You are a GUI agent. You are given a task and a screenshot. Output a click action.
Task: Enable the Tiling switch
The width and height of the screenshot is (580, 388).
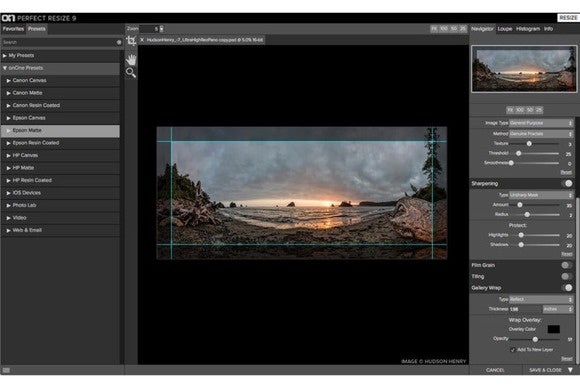point(566,276)
